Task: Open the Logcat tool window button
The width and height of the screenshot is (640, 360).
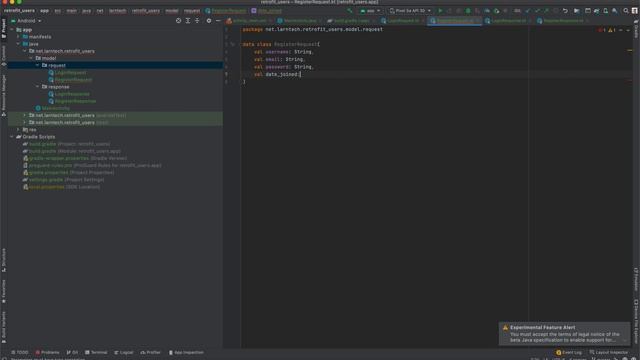Action: (x=124, y=352)
